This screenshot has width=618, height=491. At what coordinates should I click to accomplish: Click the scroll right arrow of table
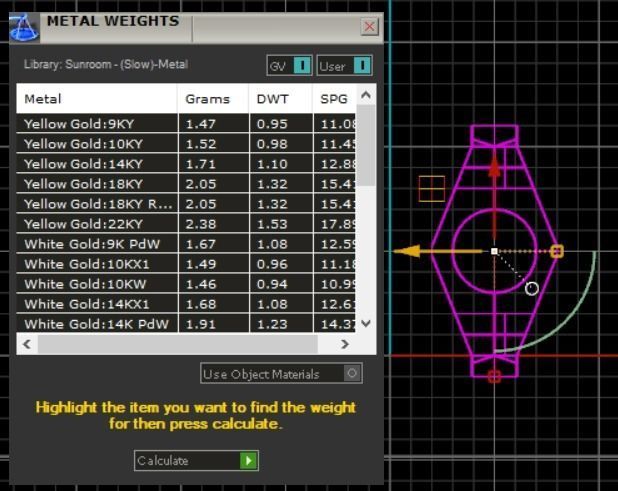[345, 344]
